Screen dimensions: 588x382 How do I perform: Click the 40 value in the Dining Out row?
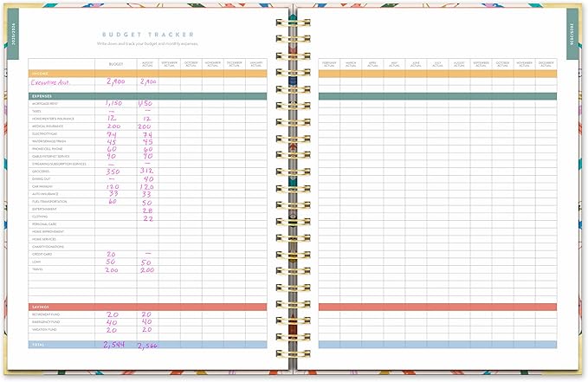[148, 179]
